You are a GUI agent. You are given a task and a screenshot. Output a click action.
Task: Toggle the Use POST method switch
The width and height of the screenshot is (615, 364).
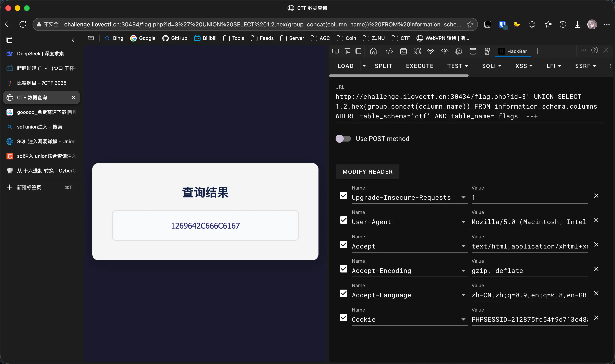pyautogui.click(x=343, y=139)
